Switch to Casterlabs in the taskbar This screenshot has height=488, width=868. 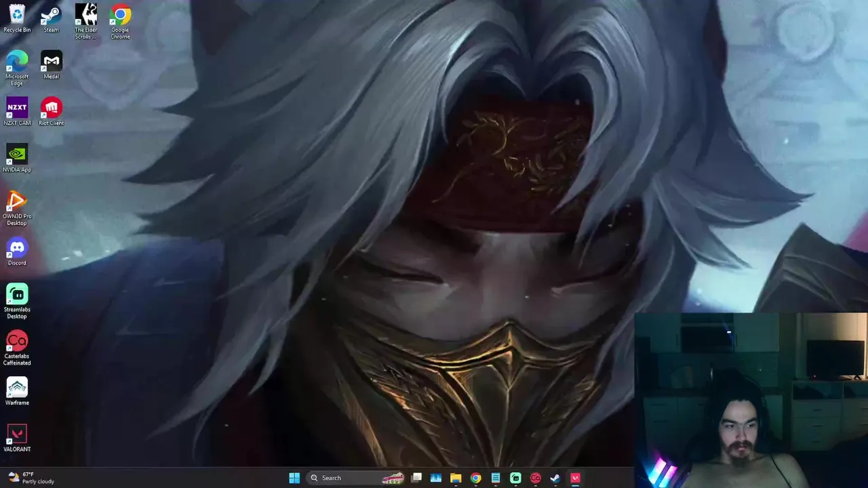tap(536, 478)
